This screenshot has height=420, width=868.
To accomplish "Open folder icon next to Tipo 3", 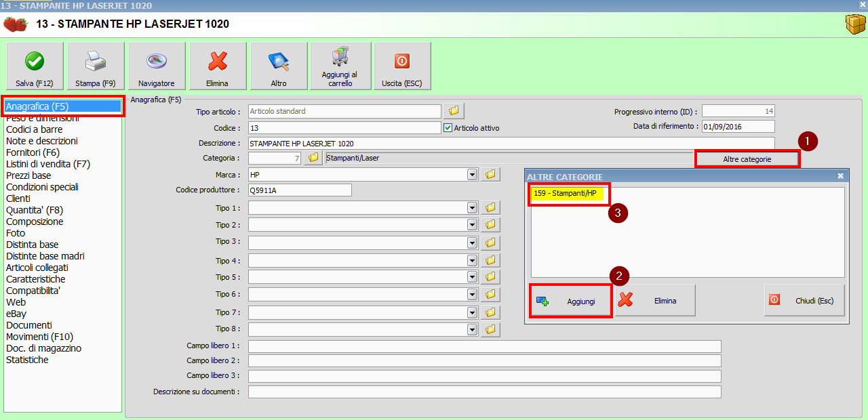I will 490,243.
